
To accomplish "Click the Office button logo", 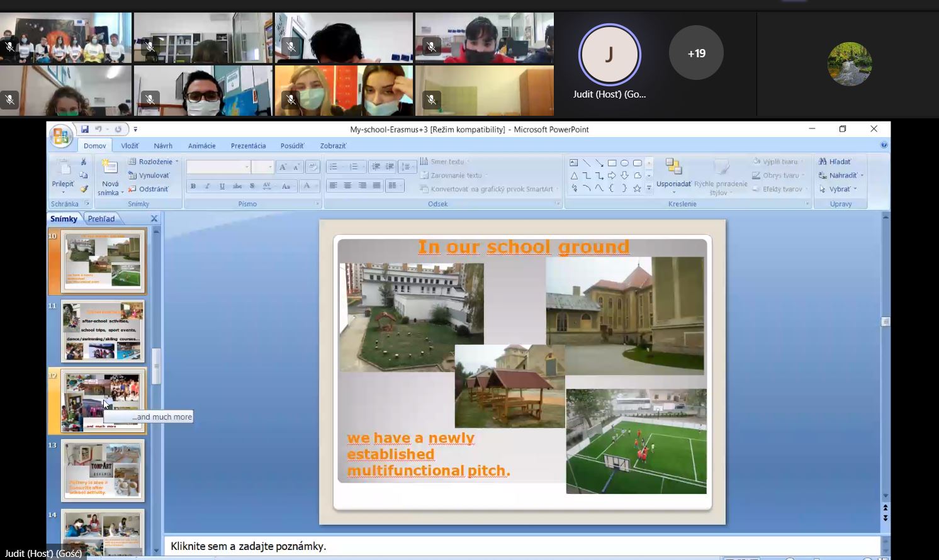I will pos(61,136).
